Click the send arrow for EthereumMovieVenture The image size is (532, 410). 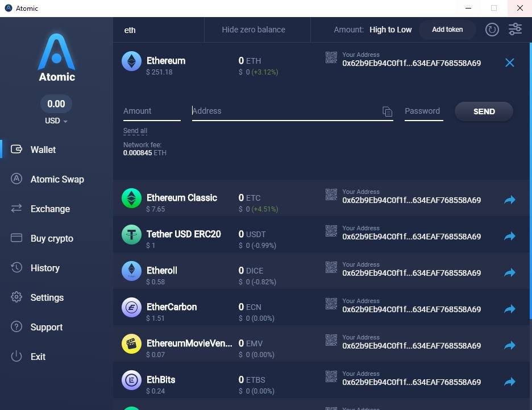click(x=510, y=345)
